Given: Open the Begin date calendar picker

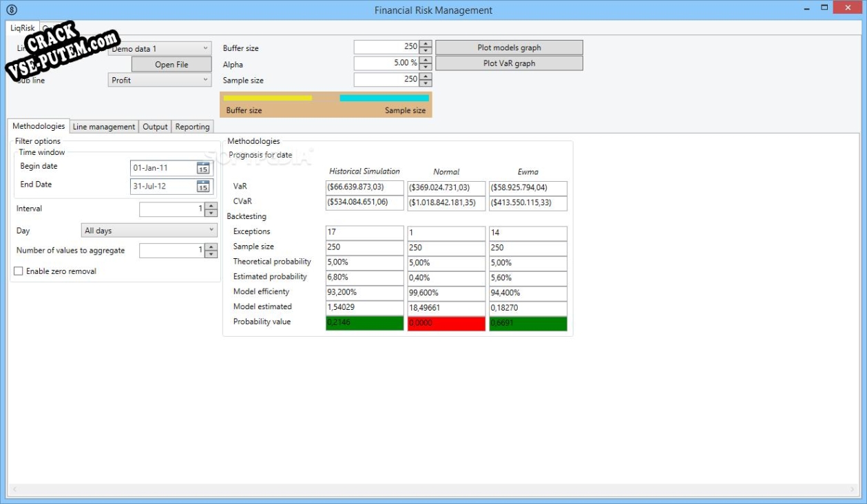Looking at the screenshot, I should [x=202, y=168].
